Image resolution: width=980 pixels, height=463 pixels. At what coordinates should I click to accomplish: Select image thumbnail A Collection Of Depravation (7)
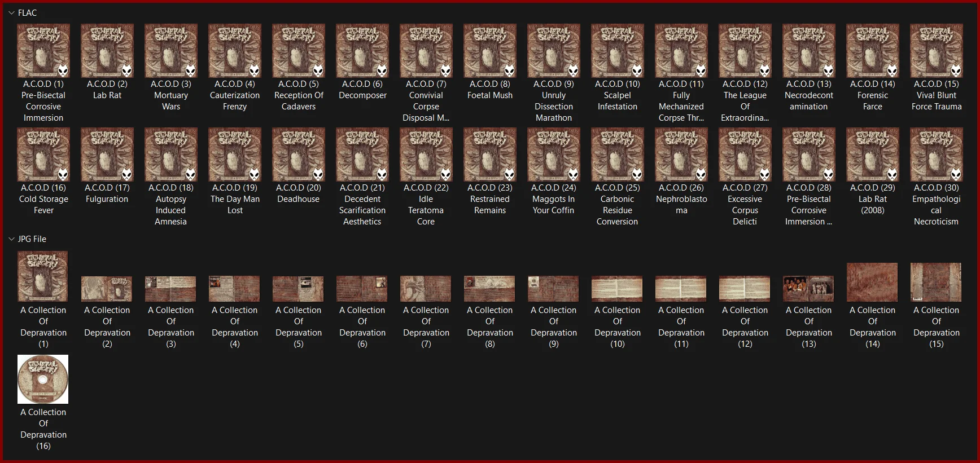pyautogui.click(x=426, y=289)
